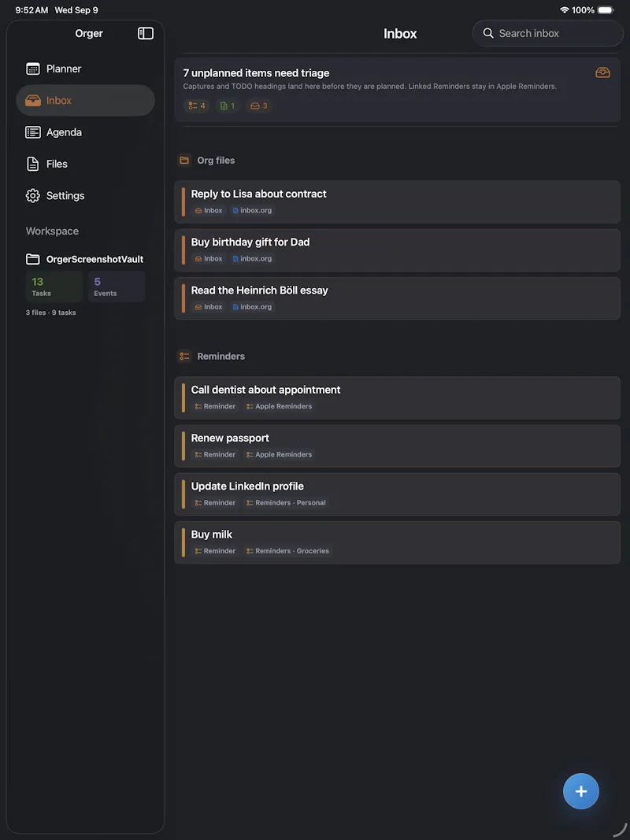Screen dimensions: 630x840
Task: Open the Agenda view
Action: point(86,131)
